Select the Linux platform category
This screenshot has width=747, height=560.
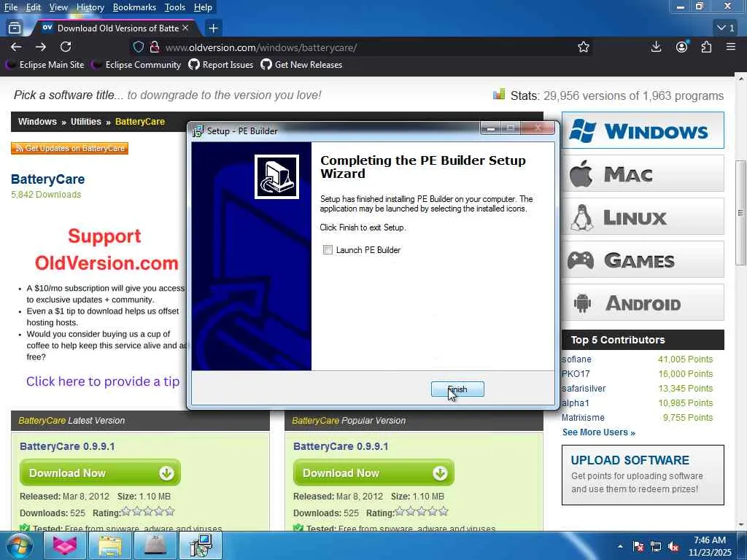pyautogui.click(x=643, y=217)
